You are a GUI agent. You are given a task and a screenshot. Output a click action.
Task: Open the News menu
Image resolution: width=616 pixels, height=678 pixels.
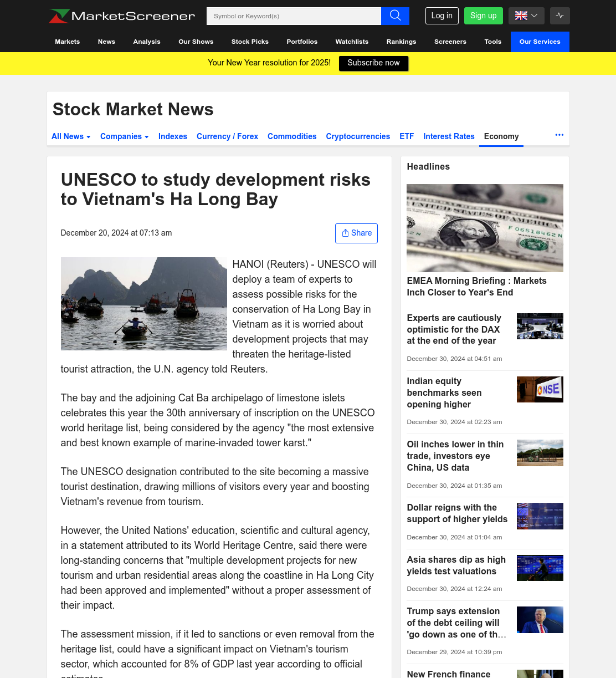coord(106,42)
